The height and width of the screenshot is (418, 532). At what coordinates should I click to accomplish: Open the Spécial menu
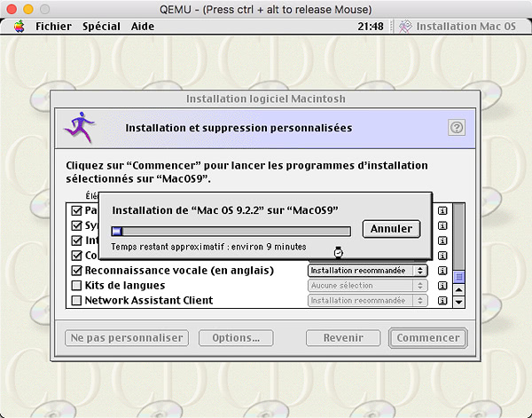point(101,26)
